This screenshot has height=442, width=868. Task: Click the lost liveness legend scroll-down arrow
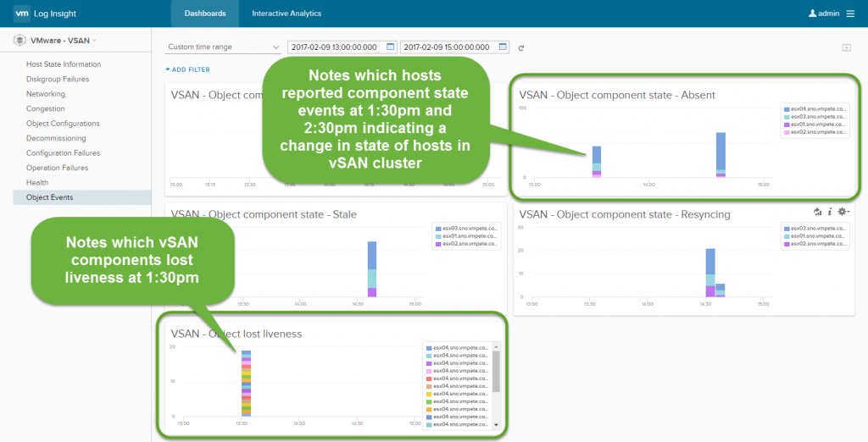point(496,425)
